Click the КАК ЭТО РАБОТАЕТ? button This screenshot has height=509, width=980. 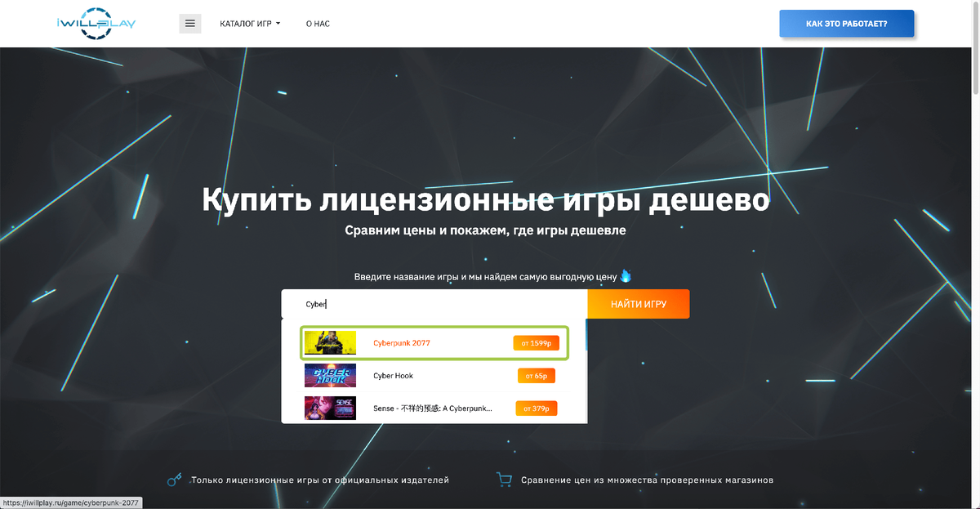[847, 24]
